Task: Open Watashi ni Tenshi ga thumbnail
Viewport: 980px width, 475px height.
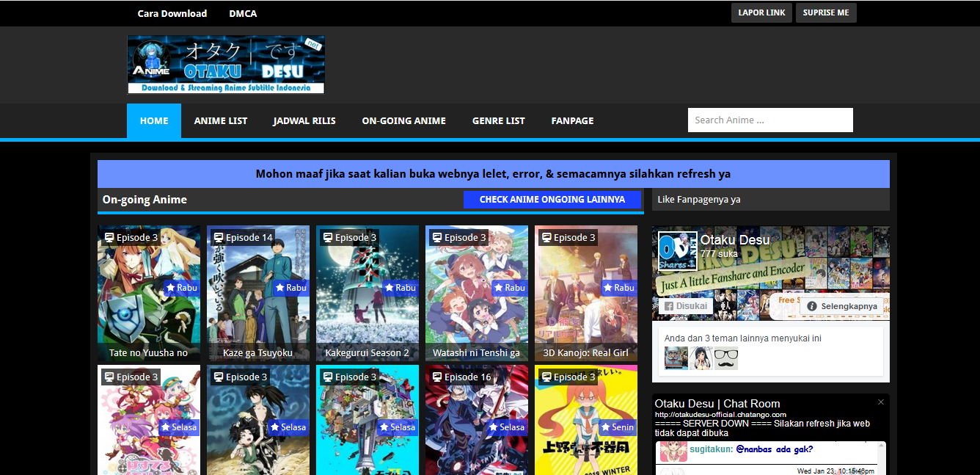Action: (477, 294)
